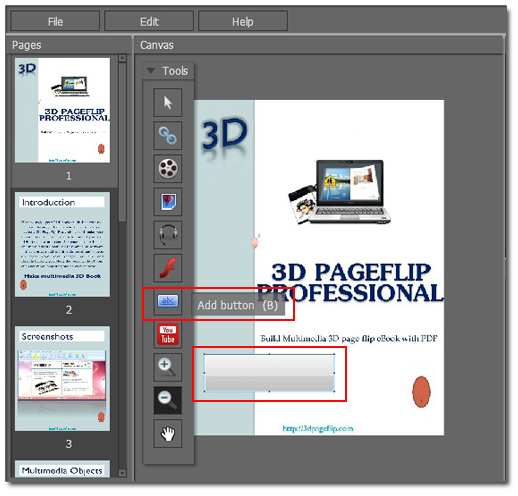The width and height of the screenshot is (518, 496).
Task: Select the Screenshots page 3 thumbnail
Action: (62, 378)
